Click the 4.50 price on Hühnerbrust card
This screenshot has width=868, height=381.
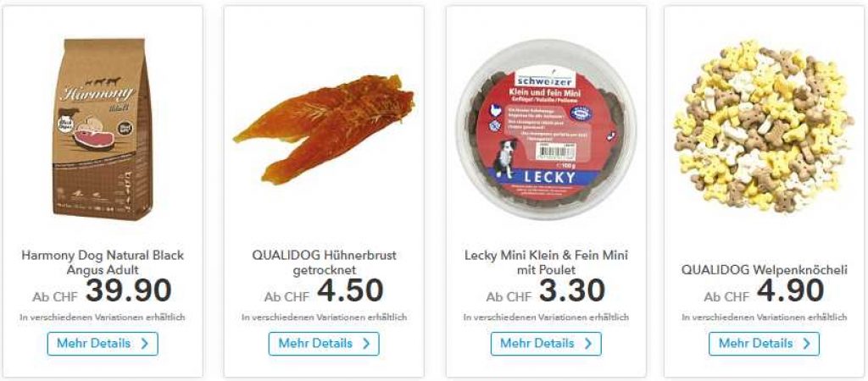(350, 290)
